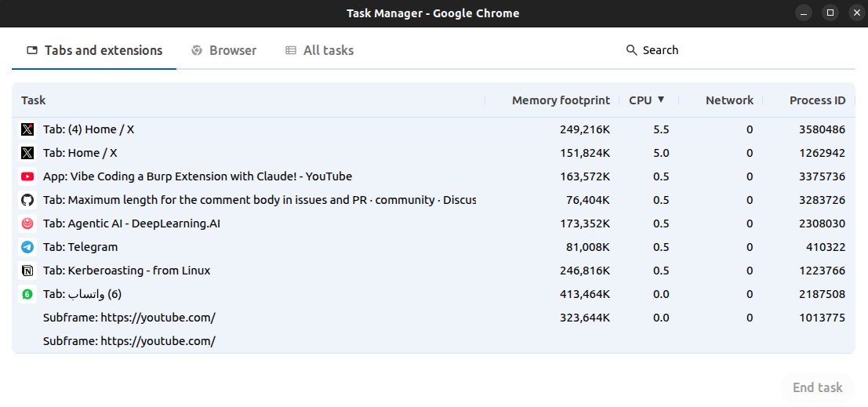Select the واتساب (6) tab row

click(434, 294)
